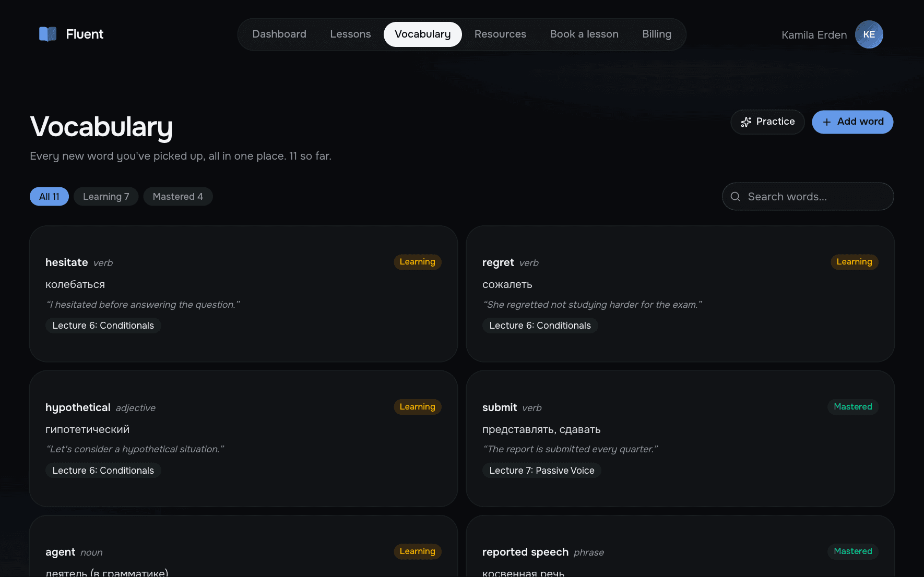Click the Search words input field
This screenshot has height=577, width=924.
808,197
